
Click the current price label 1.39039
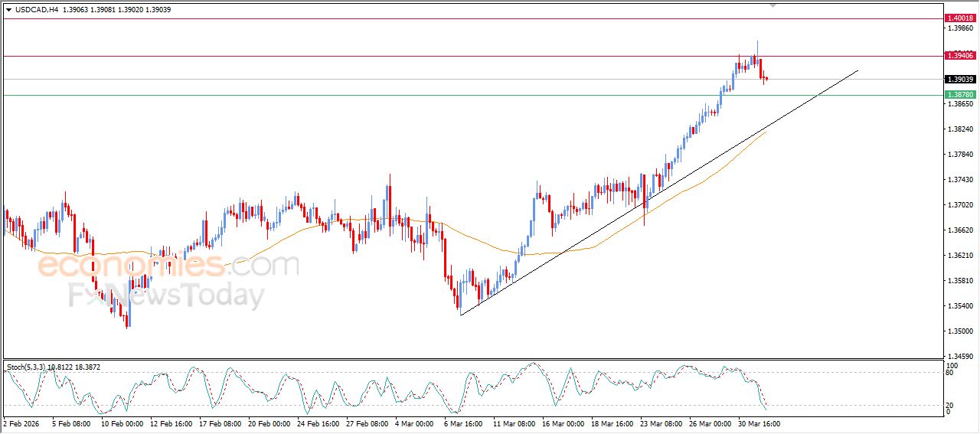coord(959,79)
